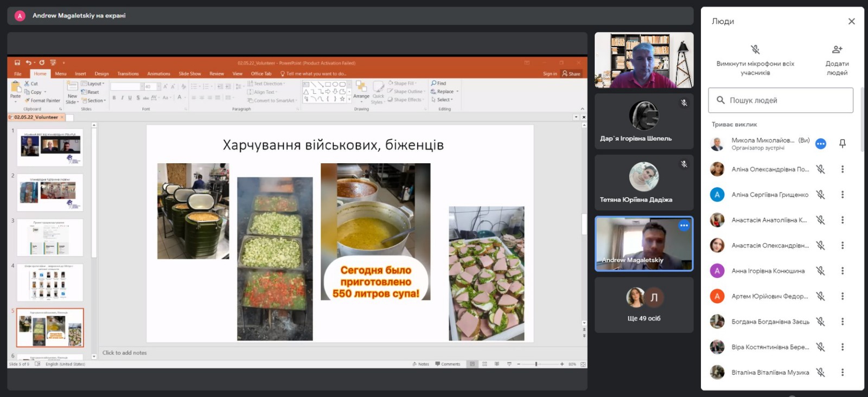The width and height of the screenshot is (868, 397).
Task: Mute Артем Юрійович microphone
Action: [x=820, y=296]
